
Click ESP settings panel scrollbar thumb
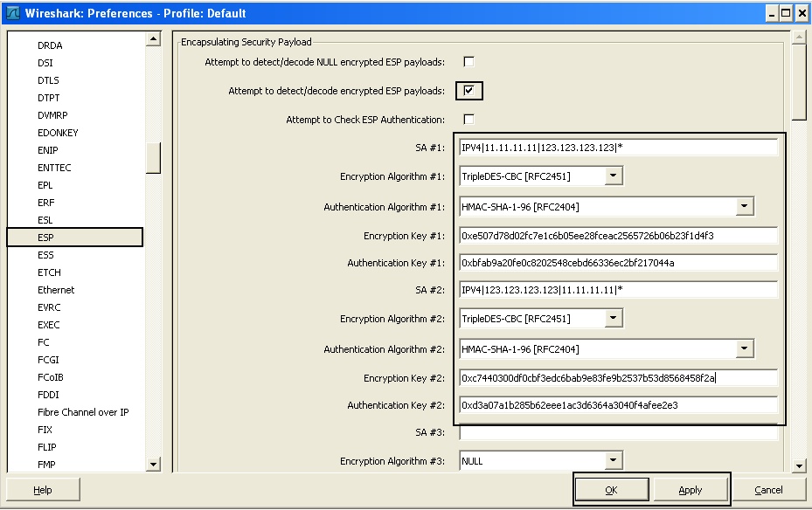[799, 83]
